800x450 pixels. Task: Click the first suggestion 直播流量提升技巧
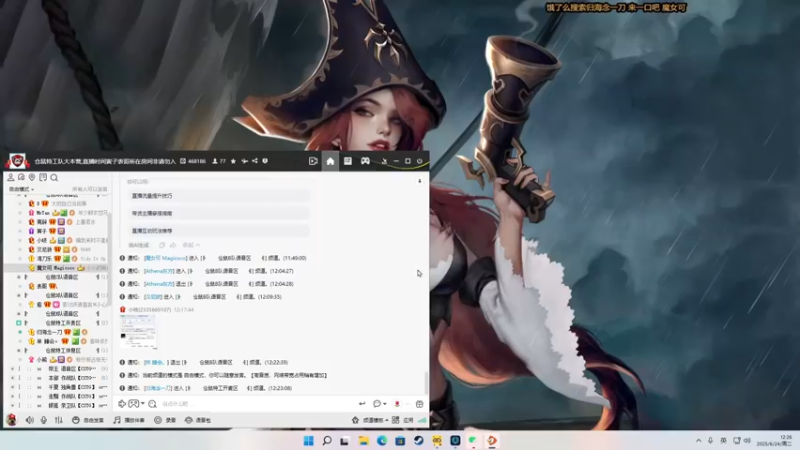point(218,196)
